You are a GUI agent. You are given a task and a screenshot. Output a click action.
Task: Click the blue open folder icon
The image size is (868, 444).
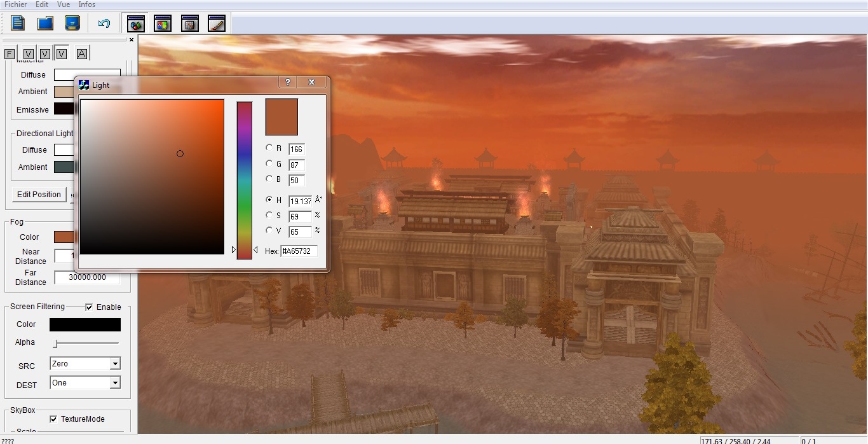pos(45,24)
